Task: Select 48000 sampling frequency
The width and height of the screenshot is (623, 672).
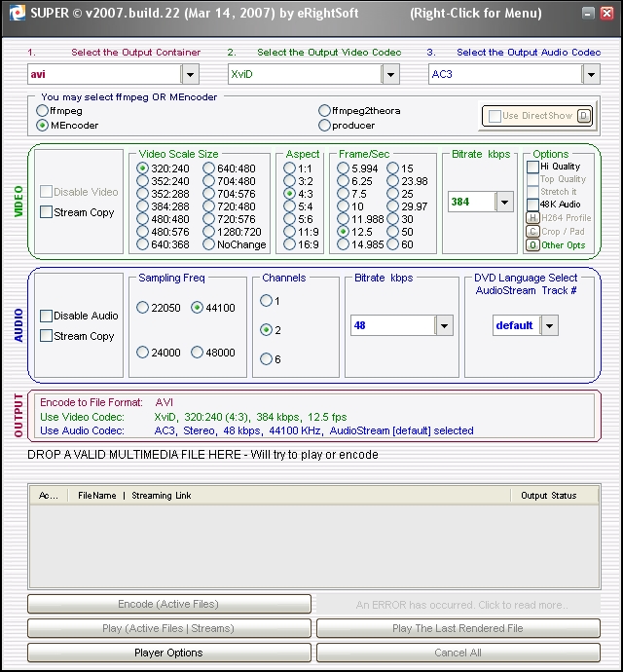Action: click(x=197, y=353)
